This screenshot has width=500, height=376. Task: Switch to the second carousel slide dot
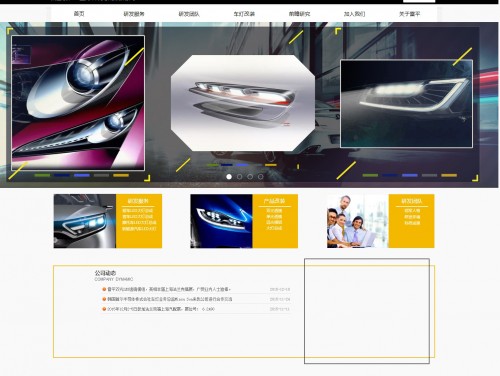[239, 177]
